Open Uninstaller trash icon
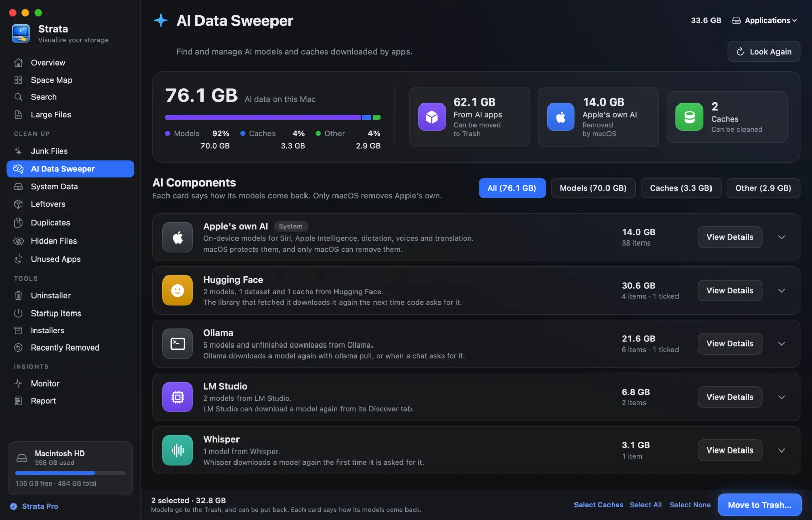812x520 pixels. click(x=18, y=296)
